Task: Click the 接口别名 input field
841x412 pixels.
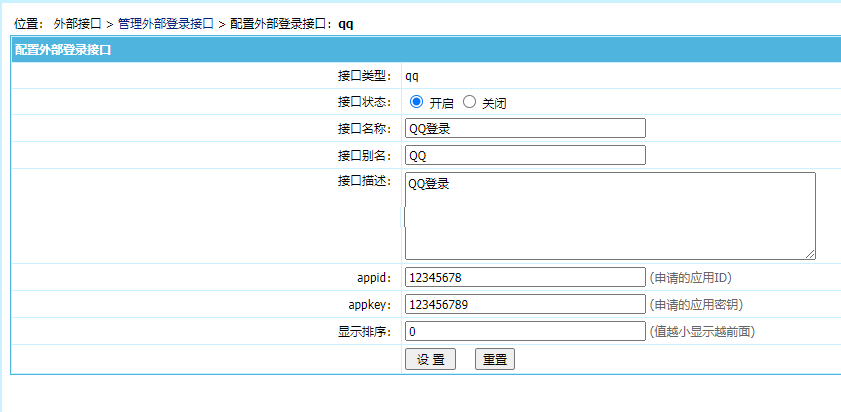Action: pyautogui.click(x=525, y=155)
